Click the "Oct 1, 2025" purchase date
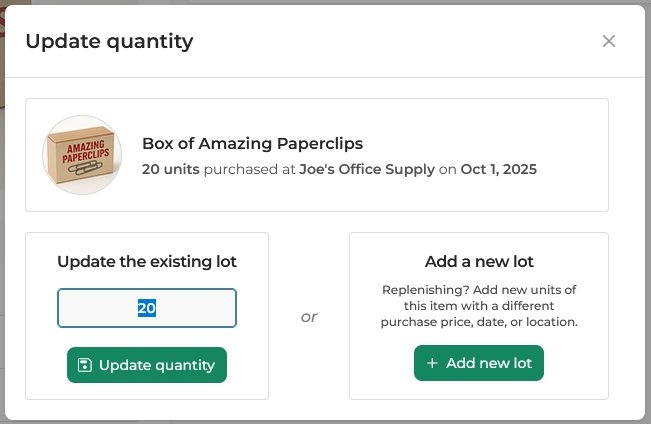Screen dimensions: 651x424 click(x=498, y=169)
